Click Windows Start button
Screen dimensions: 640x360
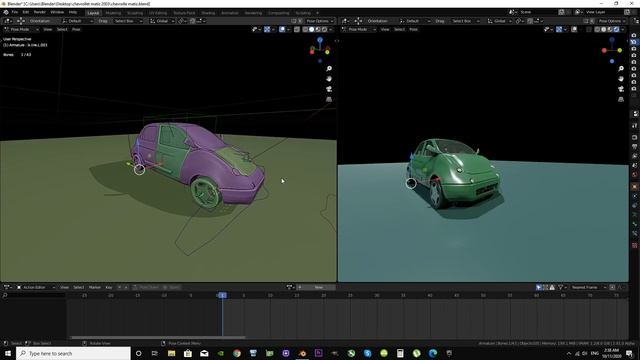point(8,353)
